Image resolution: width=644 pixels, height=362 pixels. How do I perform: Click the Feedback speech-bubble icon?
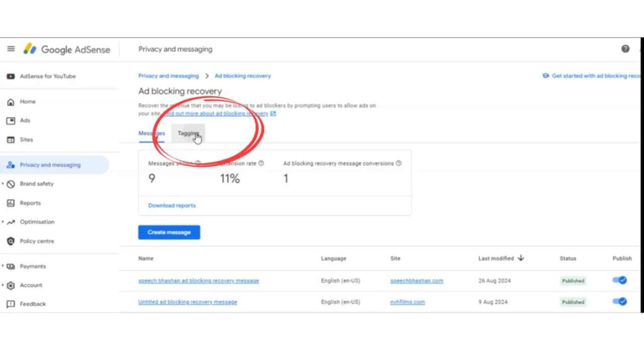point(11,304)
